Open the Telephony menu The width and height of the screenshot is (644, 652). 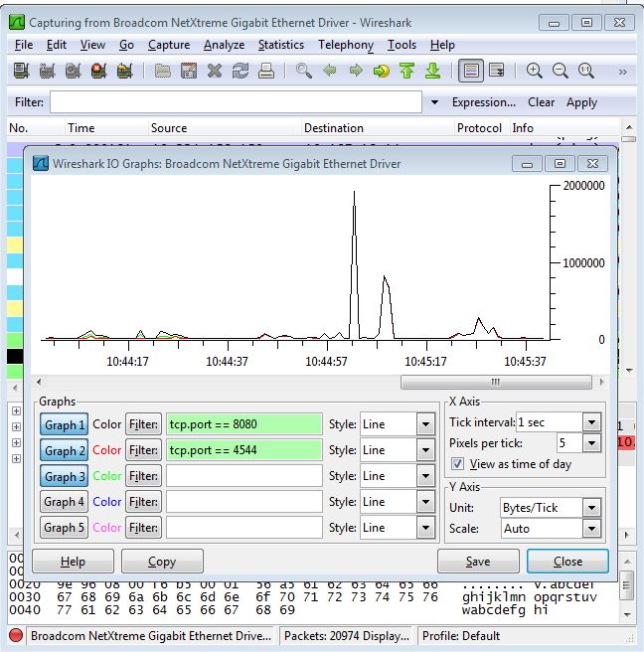tap(346, 45)
